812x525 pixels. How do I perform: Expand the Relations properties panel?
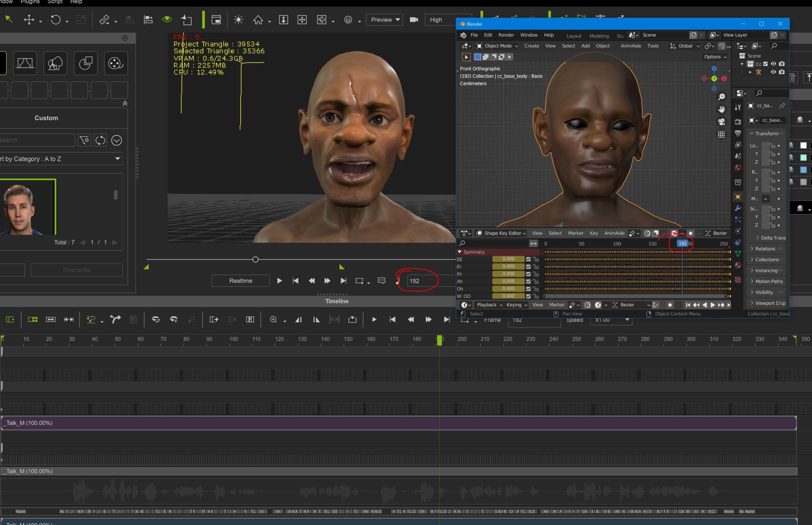tap(765, 249)
